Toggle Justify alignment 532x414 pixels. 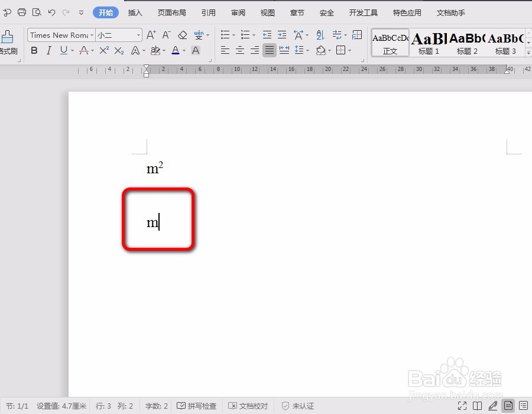270,50
